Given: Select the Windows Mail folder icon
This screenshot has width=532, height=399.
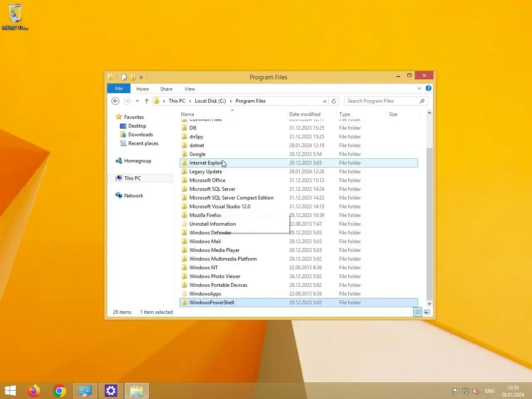Looking at the screenshot, I should click(x=185, y=241).
